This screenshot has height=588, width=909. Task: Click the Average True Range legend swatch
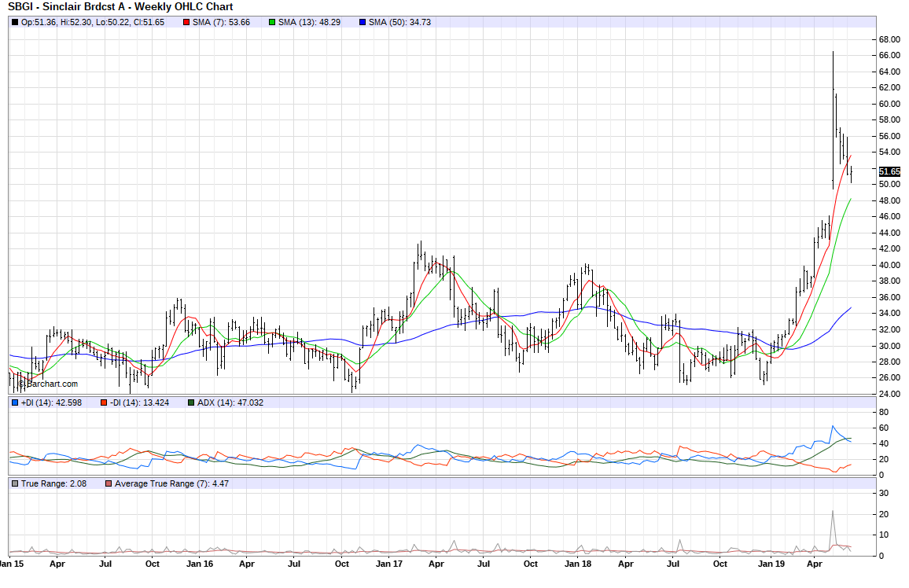[x=109, y=483]
